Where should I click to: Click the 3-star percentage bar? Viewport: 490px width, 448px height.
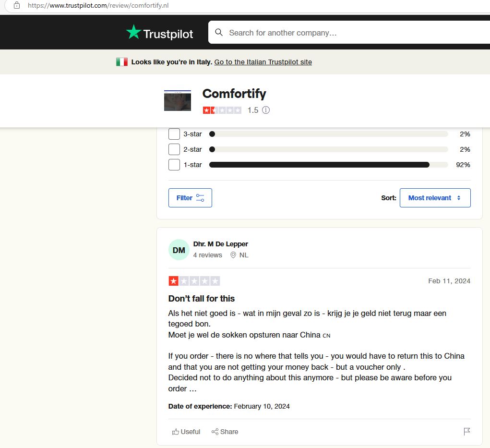click(328, 134)
